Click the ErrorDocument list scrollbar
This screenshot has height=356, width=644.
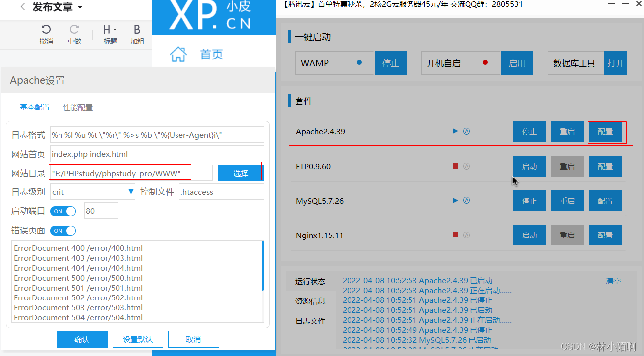click(x=262, y=265)
